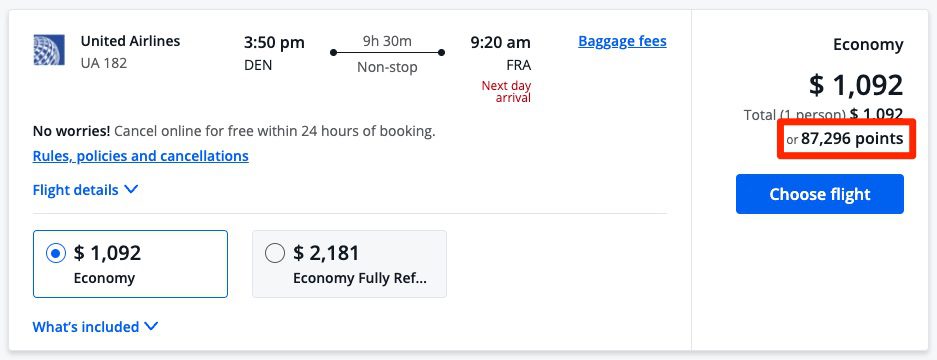Click the United Airlines carrier name
Screen dimensions: 937x360
pyautogui.click(x=130, y=41)
